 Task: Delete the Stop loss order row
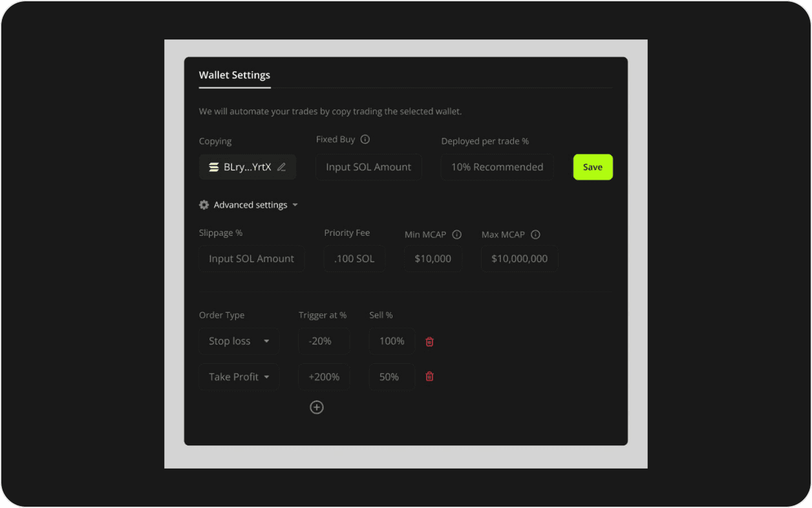429,341
